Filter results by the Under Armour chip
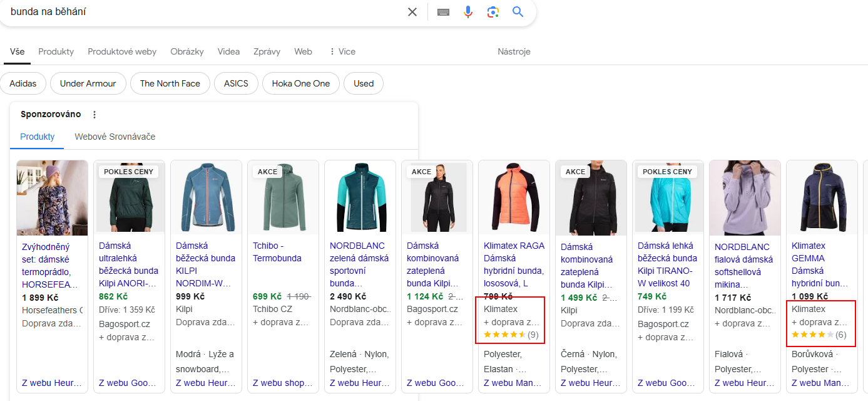This screenshot has height=401, width=868. pos(88,83)
